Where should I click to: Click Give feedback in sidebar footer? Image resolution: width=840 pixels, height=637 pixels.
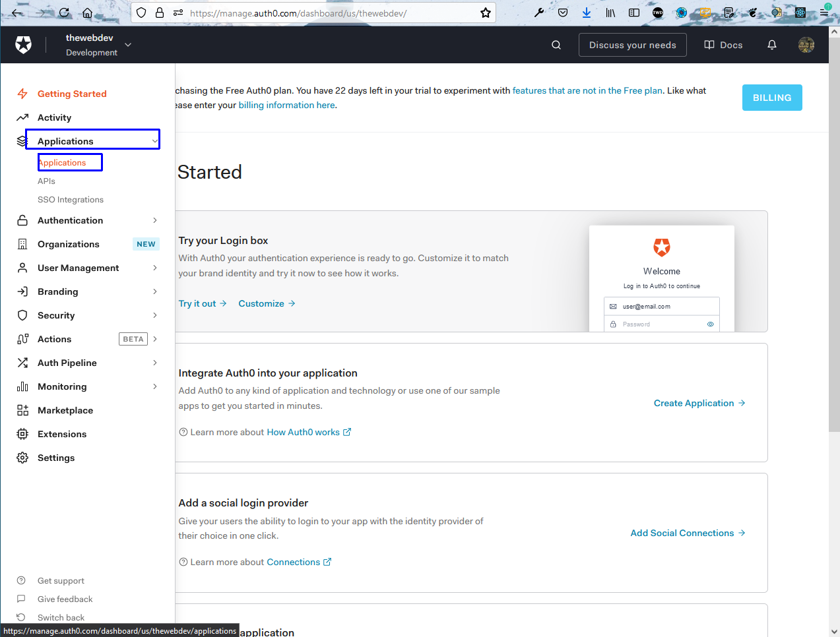click(x=65, y=599)
